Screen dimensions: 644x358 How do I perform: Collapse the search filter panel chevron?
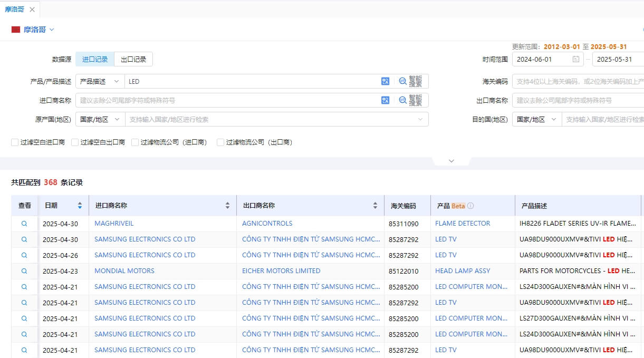pos(451,161)
